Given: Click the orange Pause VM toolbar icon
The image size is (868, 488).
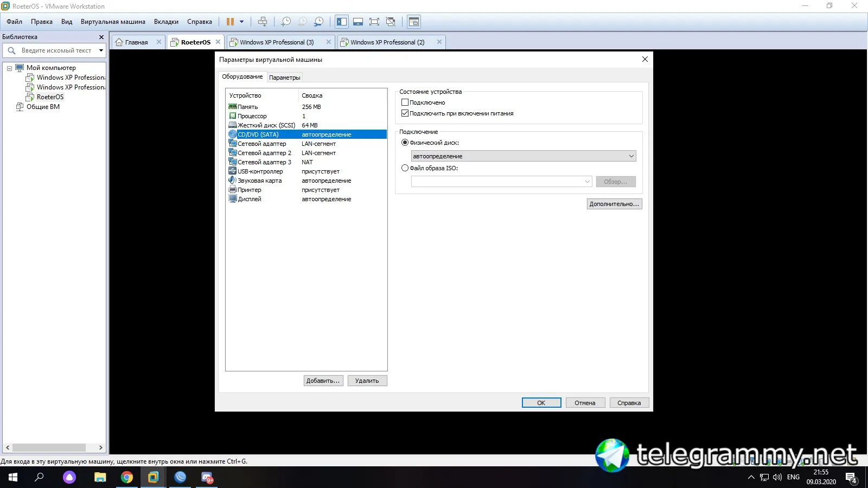Looking at the screenshot, I should tap(230, 22).
